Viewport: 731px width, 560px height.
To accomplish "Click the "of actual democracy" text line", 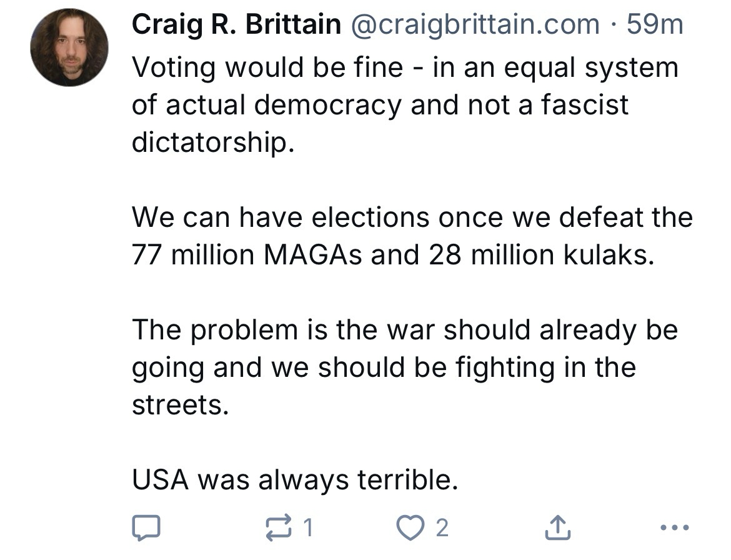I will [x=379, y=104].
